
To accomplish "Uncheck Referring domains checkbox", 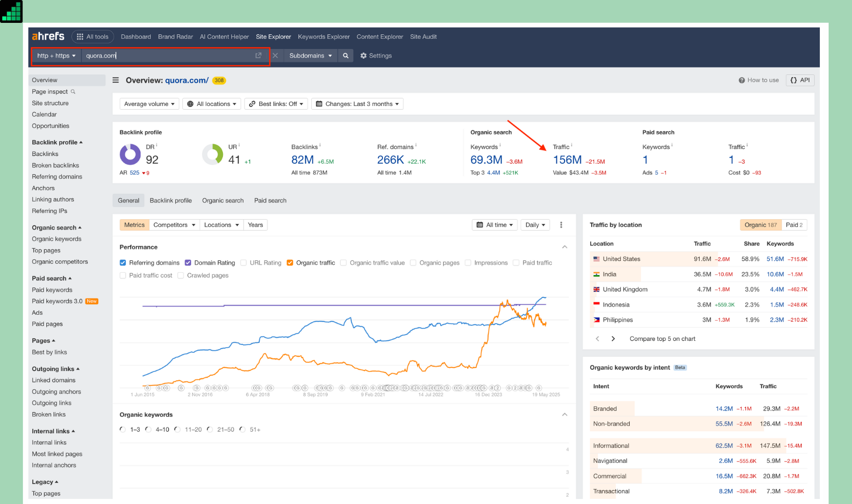I will click(123, 263).
